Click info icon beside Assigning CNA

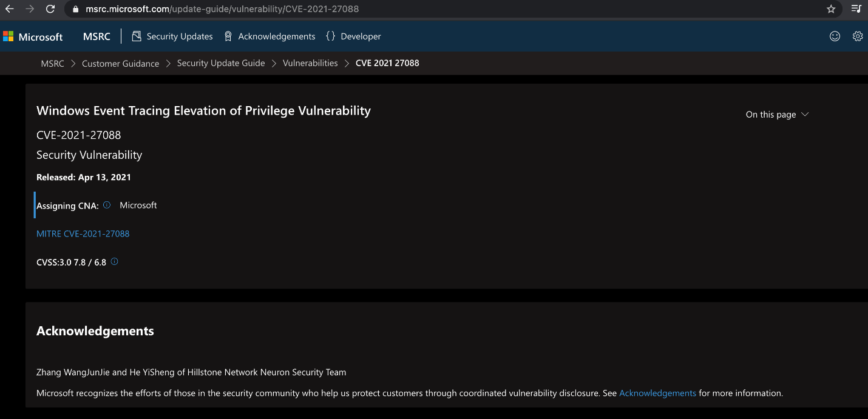pyautogui.click(x=107, y=205)
